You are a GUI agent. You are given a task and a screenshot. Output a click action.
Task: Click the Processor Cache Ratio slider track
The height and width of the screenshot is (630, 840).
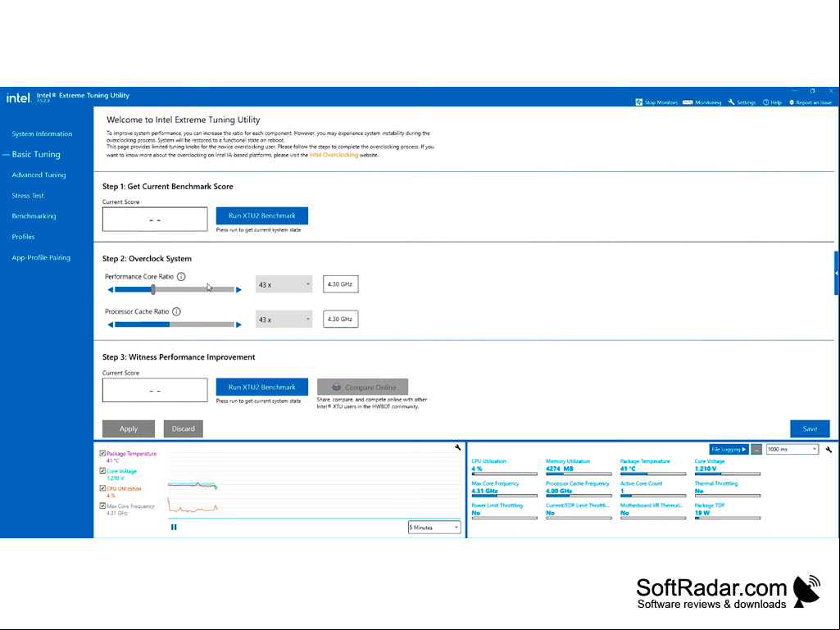(x=175, y=324)
